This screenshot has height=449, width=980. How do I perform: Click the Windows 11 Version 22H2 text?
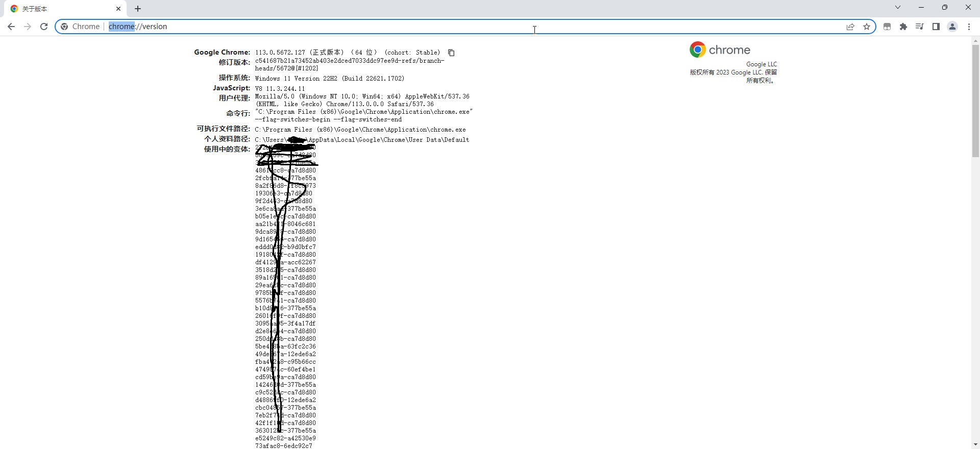[x=330, y=79]
